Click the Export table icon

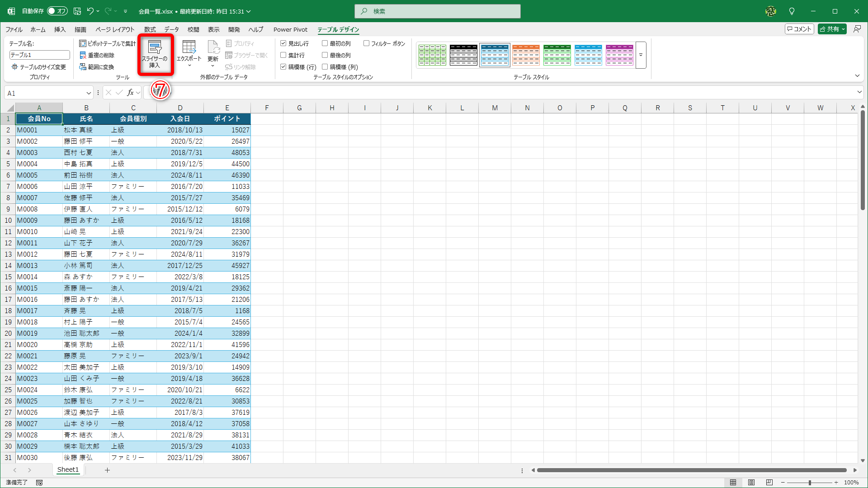tap(189, 47)
